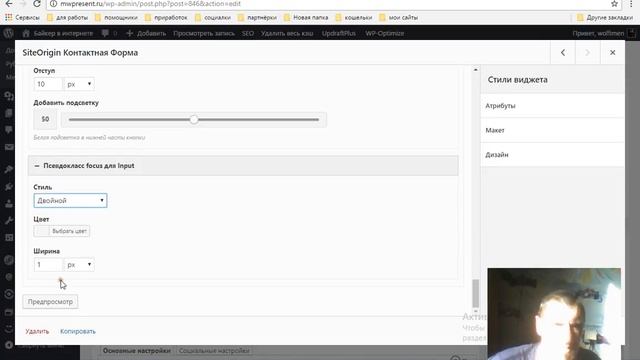Open 'Байкер в интернете' site home
This screenshot has height=360, width=640.
click(58, 33)
